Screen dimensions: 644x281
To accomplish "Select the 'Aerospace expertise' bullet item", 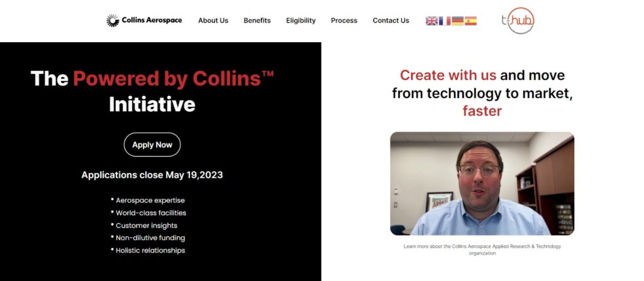I will [x=150, y=200].
